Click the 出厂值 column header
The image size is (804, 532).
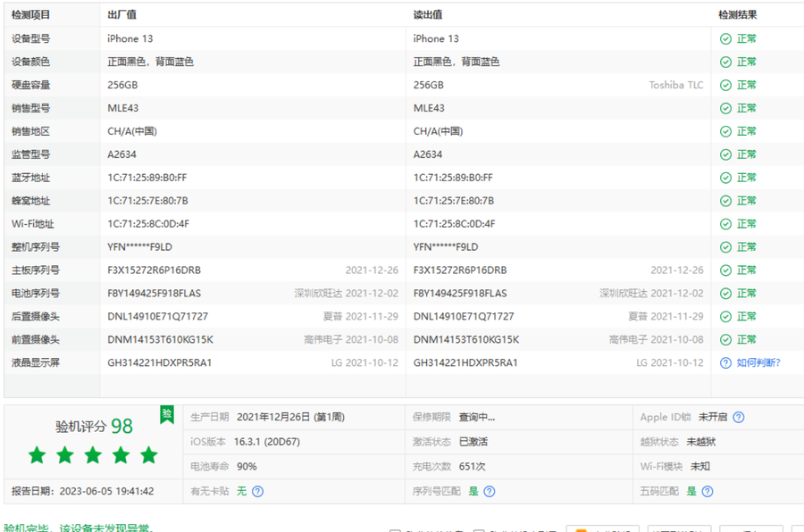[x=122, y=15]
